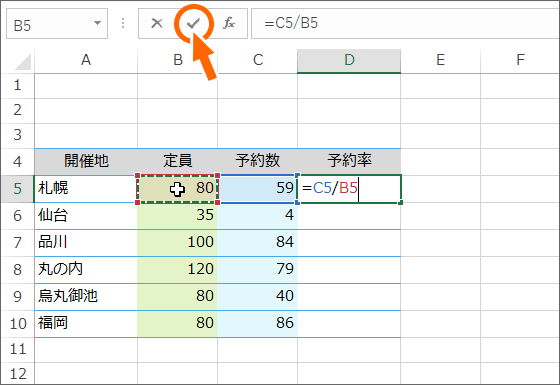Click capacity cell 100 for 品川
Screen dimensions: 560x385
click(178, 243)
